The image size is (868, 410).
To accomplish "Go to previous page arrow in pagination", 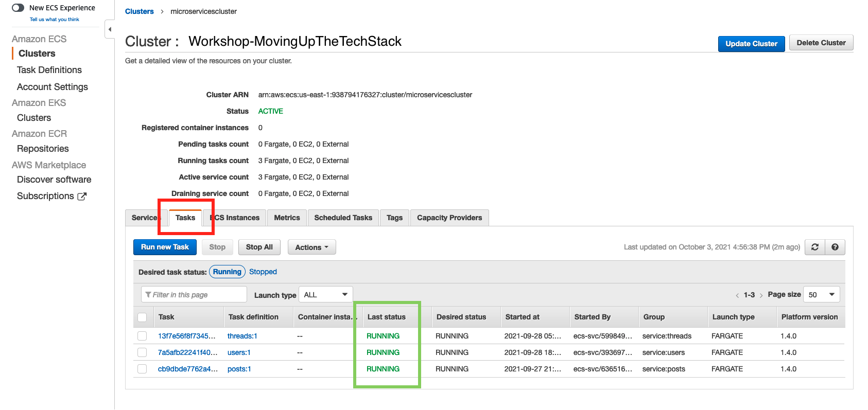I will pyautogui.click(x=737, y=295).
